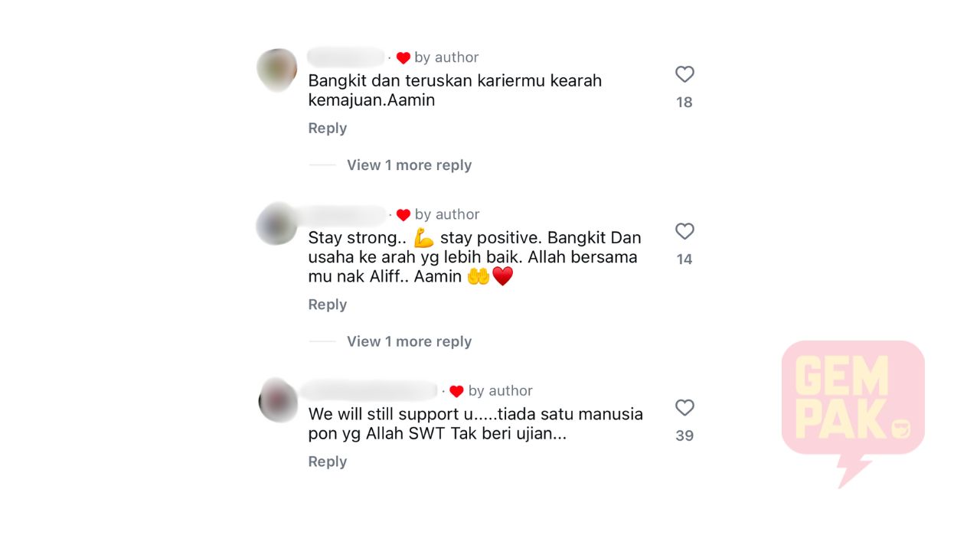This screenshot has height=551, width=980.
Task: Open third commenter's profile picture
Action: pyautogui.click(x=278, y=399)
